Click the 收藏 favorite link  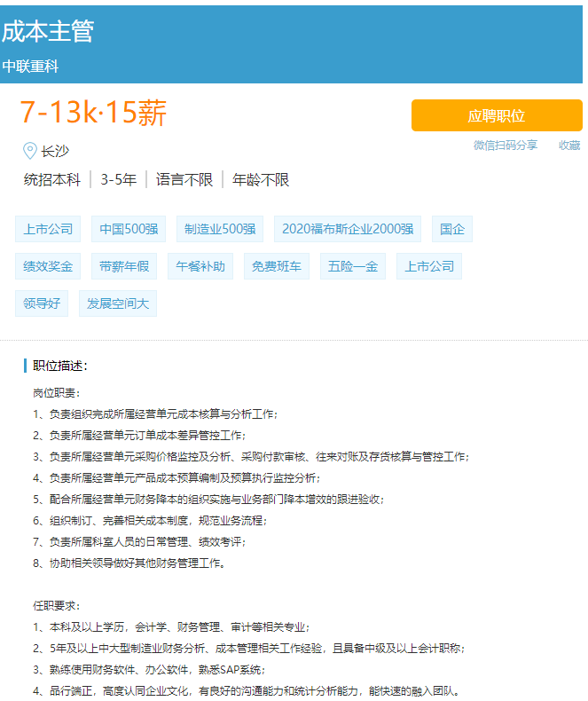click(x=569, y=146)
